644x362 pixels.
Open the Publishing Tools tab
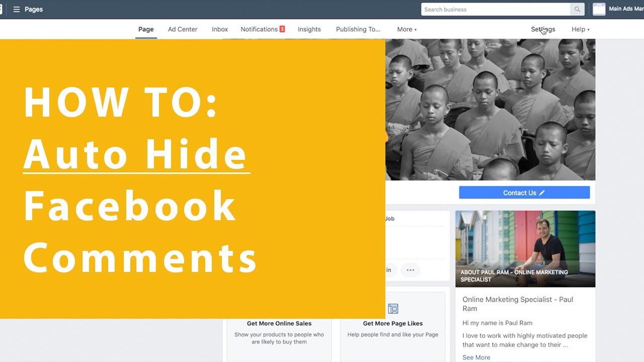(x=358, y=29)
